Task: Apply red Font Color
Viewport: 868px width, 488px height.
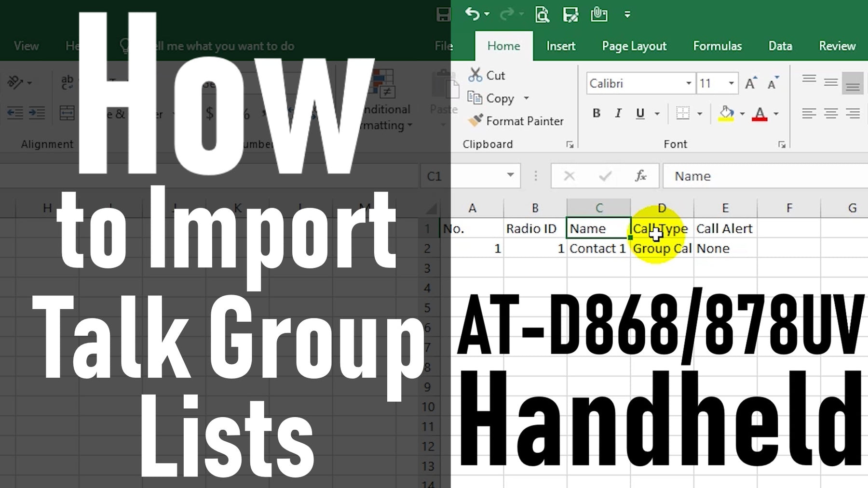Action: [x=759, y=113]
